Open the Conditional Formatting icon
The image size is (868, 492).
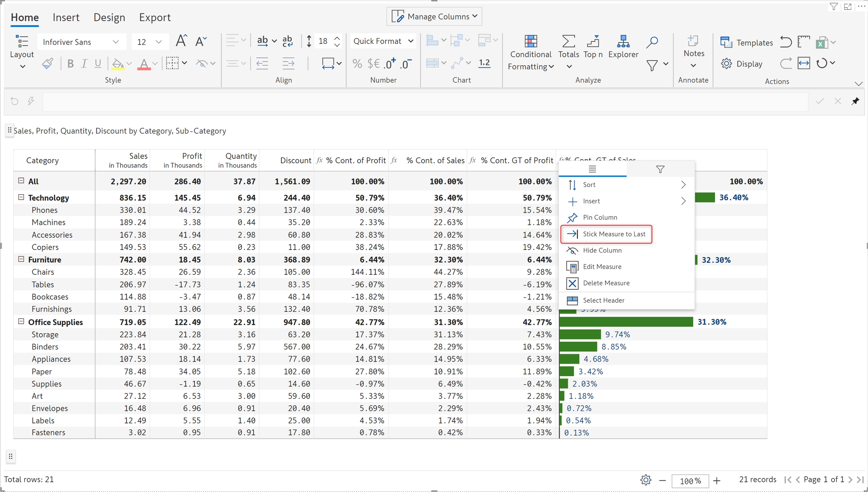click(x=530, y=41)
